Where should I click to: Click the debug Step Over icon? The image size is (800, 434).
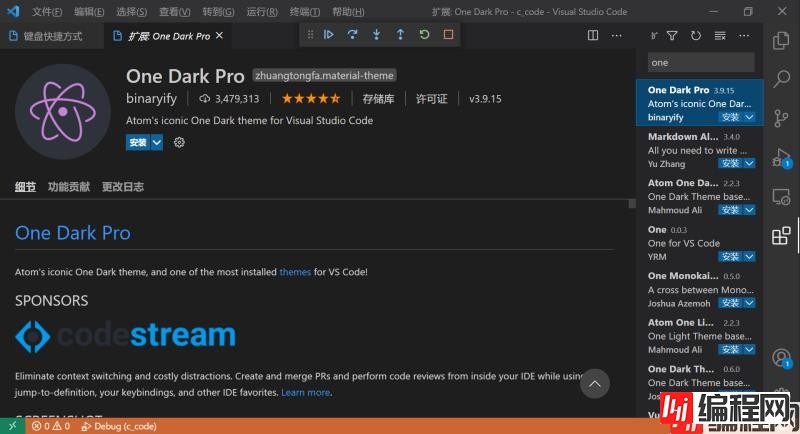[x=352, y=34]
